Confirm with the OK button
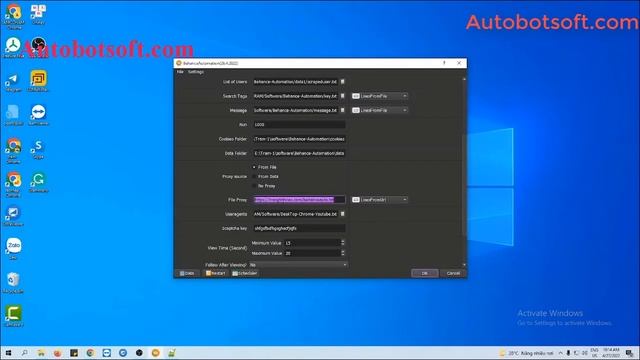Screen dimensions: 640x360 (424, 273)
